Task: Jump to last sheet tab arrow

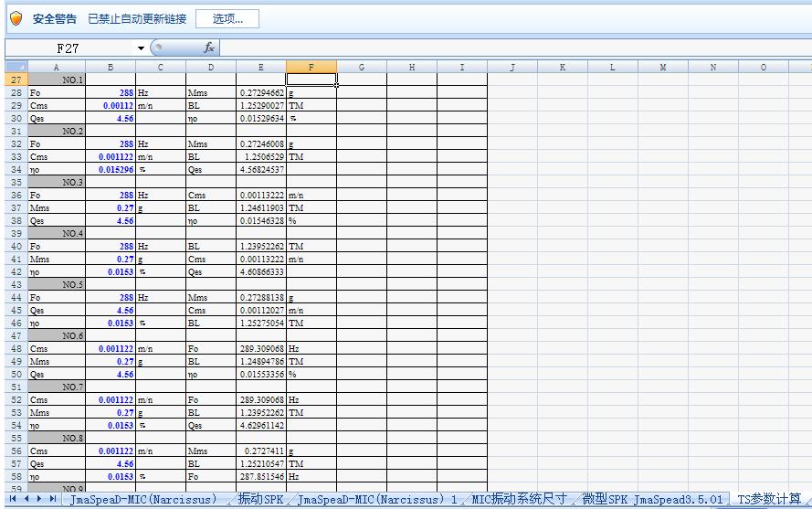Action: [x=52, y=499]
